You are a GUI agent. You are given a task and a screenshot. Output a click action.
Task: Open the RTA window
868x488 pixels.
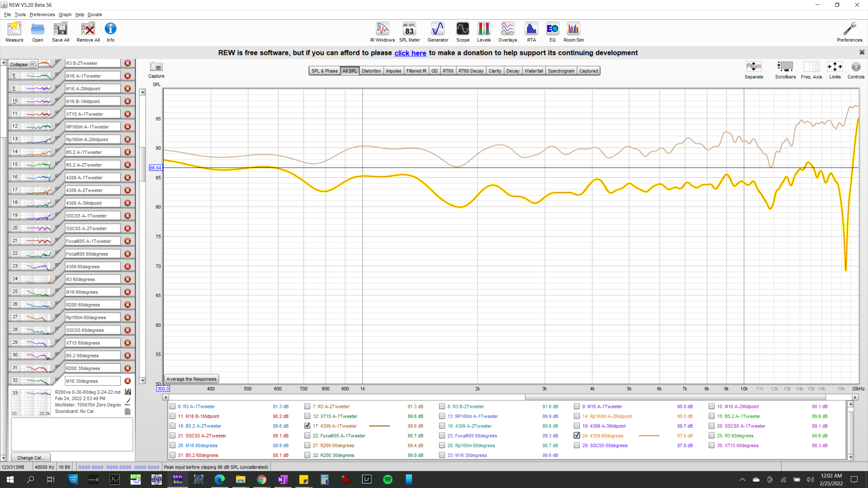[x=531, y=32]
